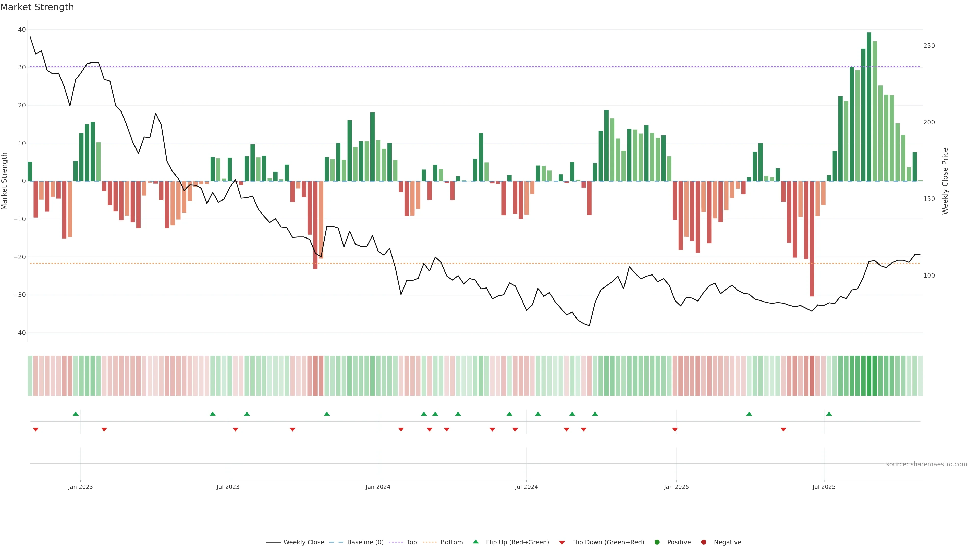The image size is (980, 551).
Task: Click the flip-down marker at Jan 2025
Action: pyautogui.click(x=675, y=429)
